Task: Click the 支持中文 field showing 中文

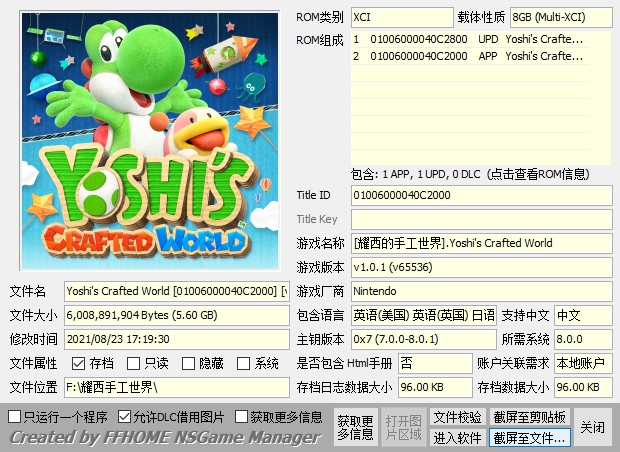Action: pyautogui.click(x=583, y=315)
